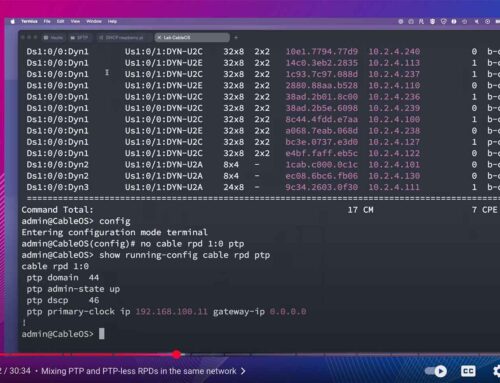Click gateway-ip value 0.0.0.0
Viewport: 500px width, 383px height.
pyautogui.click(x=288, y=312)
